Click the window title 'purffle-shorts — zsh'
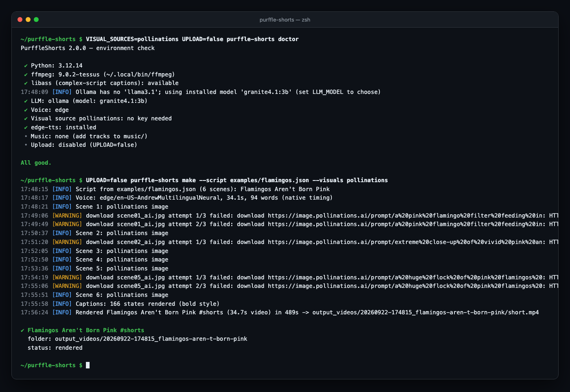Image resolution: width=570 pixels, height=392 pixels. click(285, 20)
